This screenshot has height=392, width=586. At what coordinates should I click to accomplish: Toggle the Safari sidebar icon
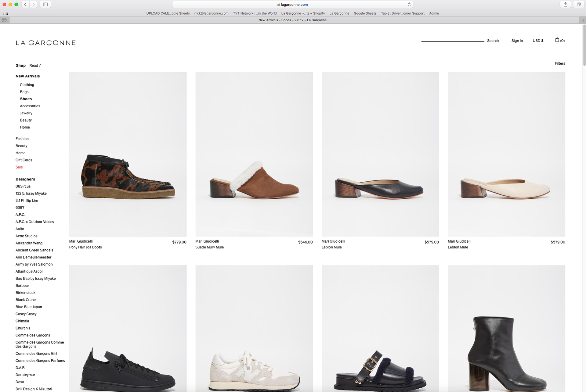45,4
